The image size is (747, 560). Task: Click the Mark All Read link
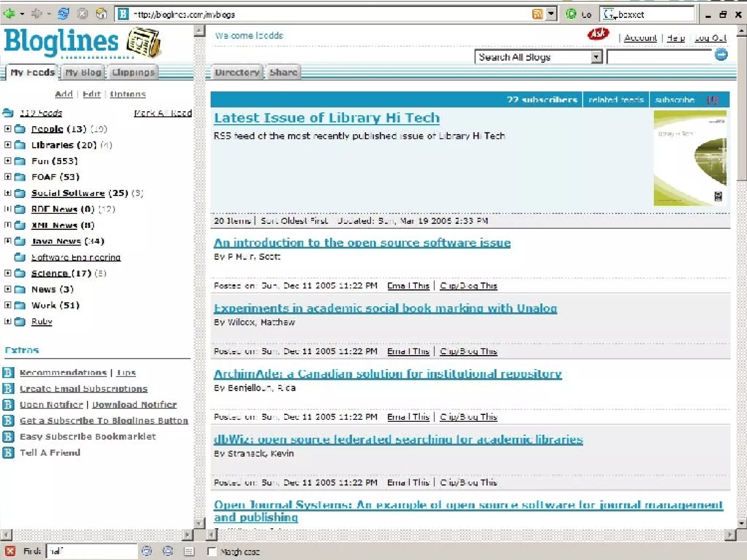coord(163,113)
